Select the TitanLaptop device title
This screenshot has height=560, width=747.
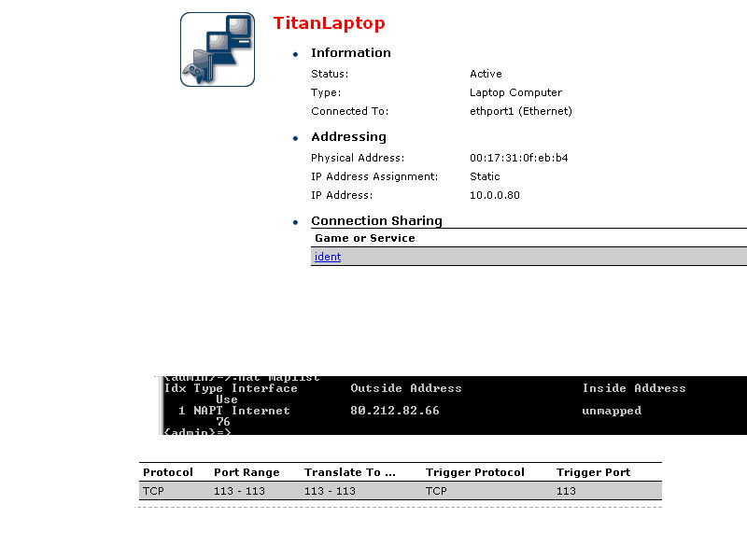click(330, 23)
